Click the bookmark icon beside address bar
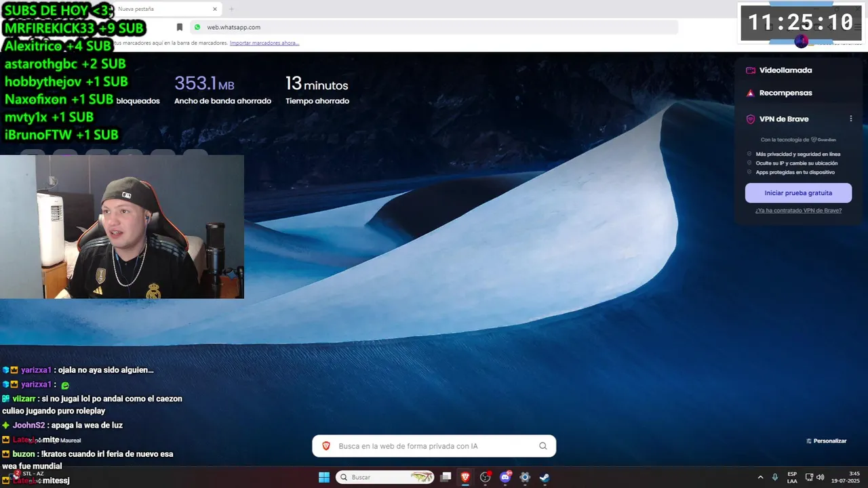868x488 pixels. click(x=180, y=27)
